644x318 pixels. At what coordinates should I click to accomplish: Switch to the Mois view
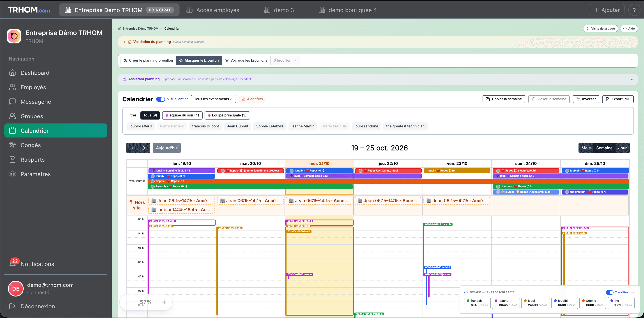coord(586,148)
